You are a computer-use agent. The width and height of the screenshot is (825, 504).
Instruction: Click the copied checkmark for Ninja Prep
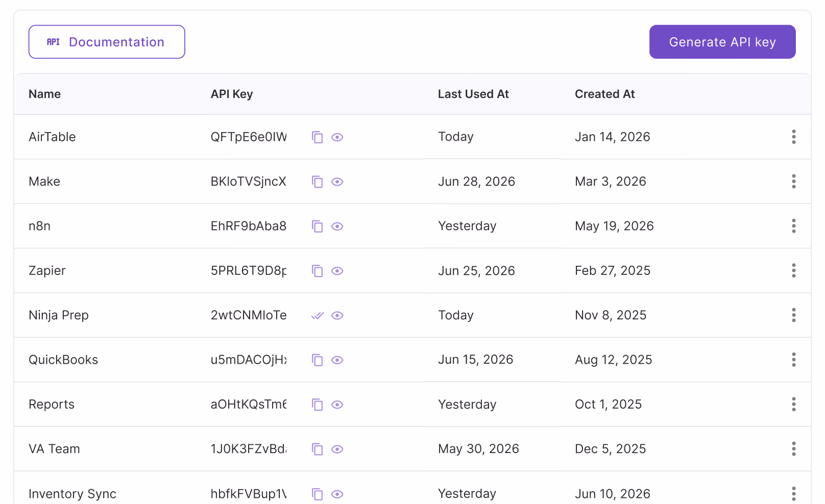(x=317, y=316)
